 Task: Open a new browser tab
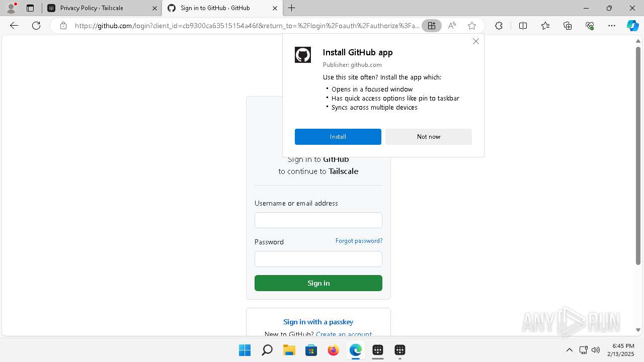point(292,8)
